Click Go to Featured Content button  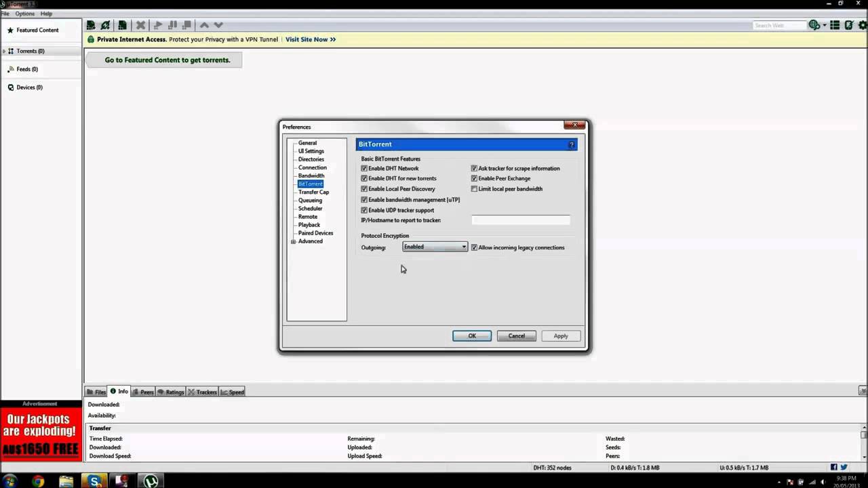[163, 60]
